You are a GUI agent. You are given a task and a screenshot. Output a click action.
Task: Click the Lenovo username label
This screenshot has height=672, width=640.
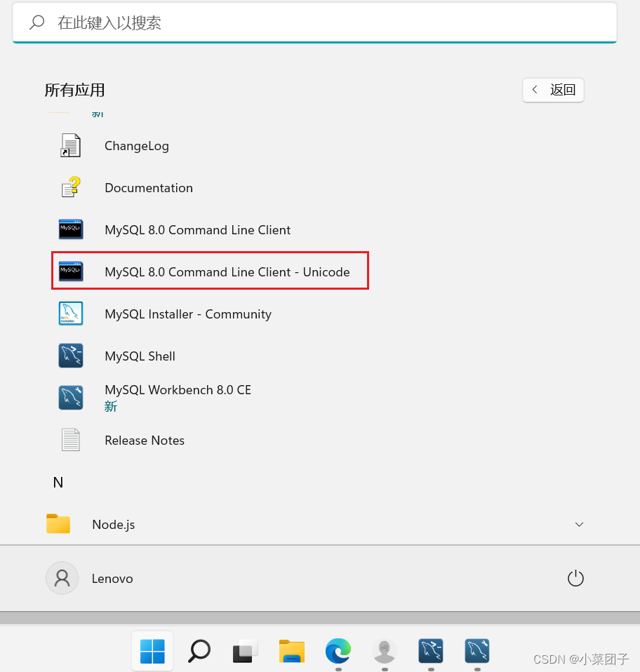tap(112, 579)
